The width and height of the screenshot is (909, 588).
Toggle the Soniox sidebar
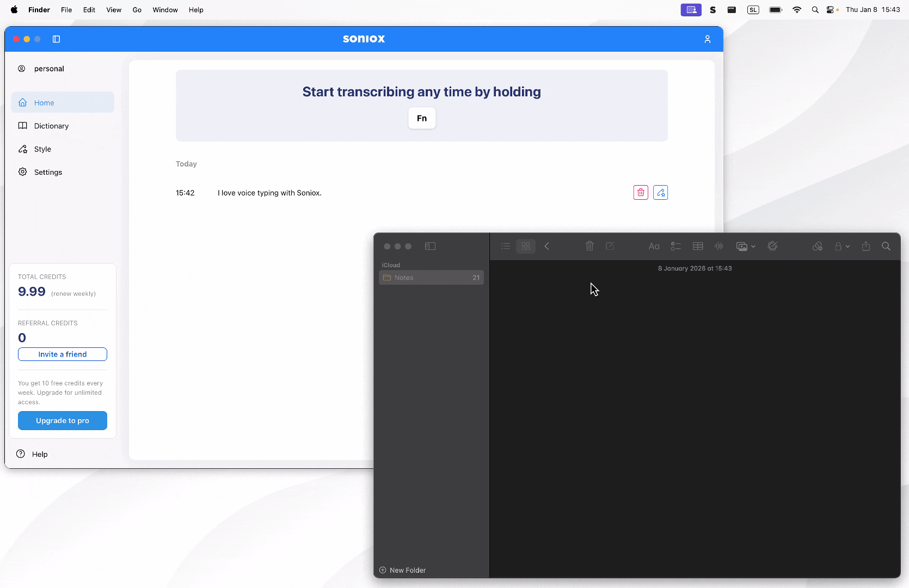pos(56,39)
